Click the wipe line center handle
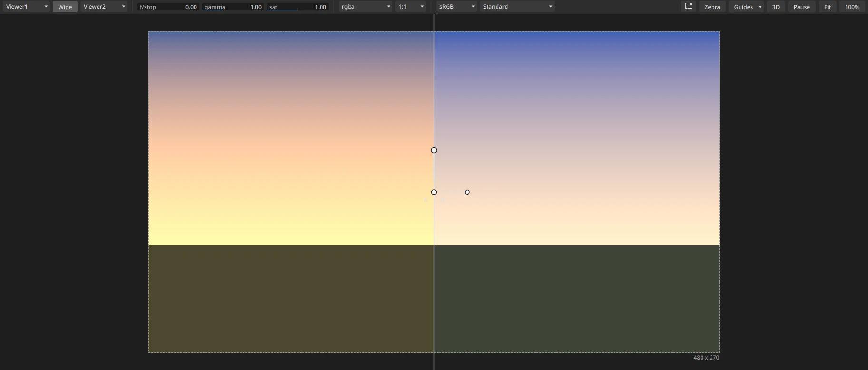 434,192
